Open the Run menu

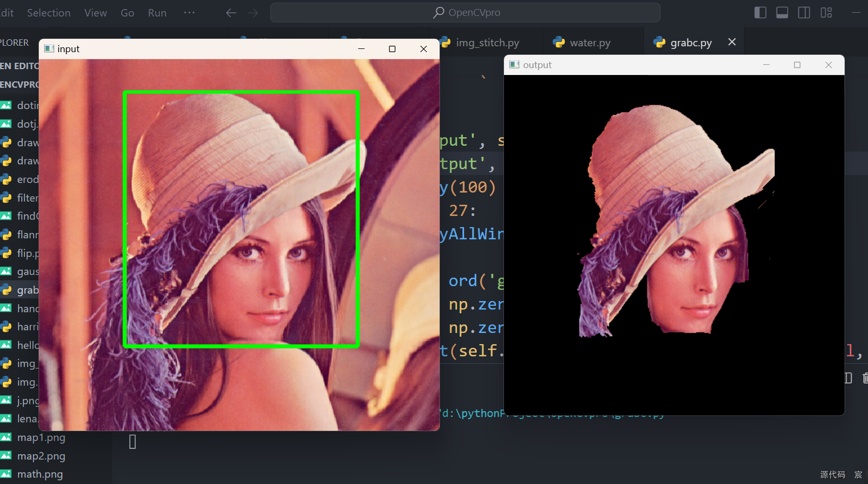pos(157,13)
